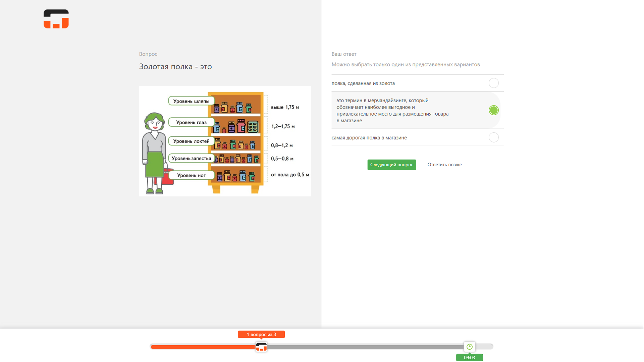Choose radio 'самая дорогая полка в магазине'
The width and height of the screenshot is (644, 362).
click(x=493, y=137)
